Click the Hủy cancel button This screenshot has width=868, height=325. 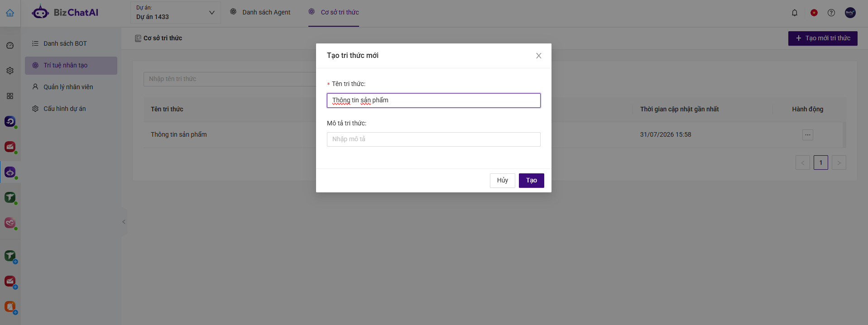pyautogui.click(x=503, y=180)
